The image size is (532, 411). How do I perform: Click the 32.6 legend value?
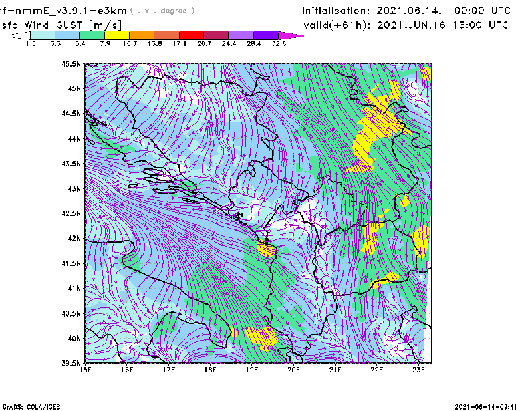(x=279, y=43)
